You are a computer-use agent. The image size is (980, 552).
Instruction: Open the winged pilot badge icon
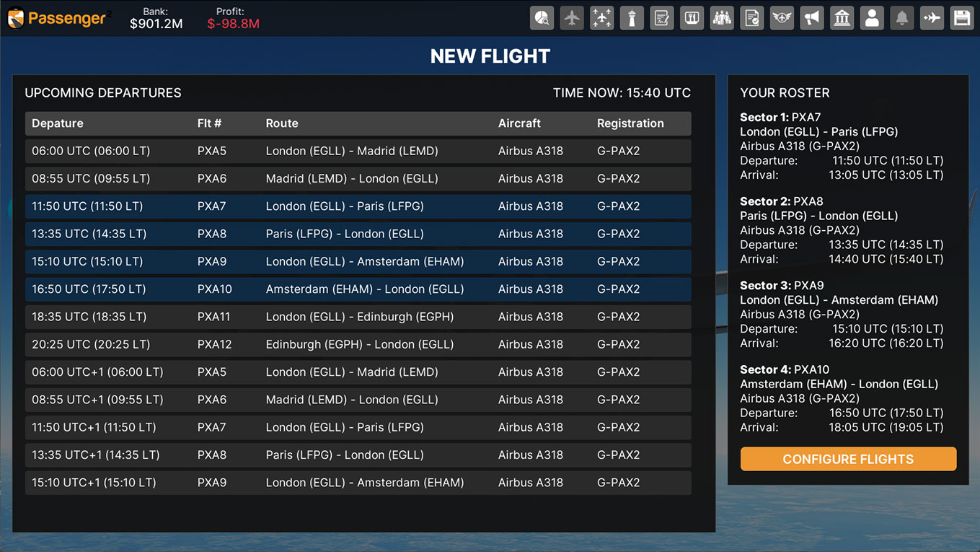click(x=782, y=18)
